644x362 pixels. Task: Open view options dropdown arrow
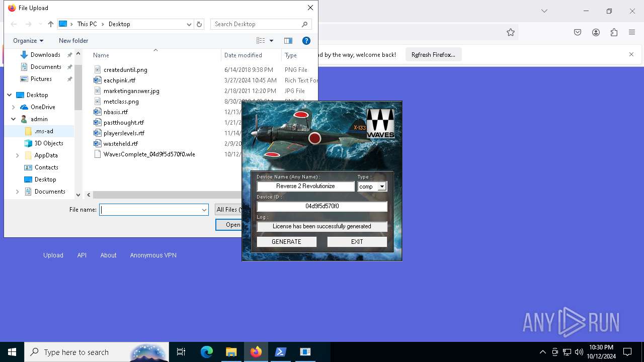coord(271,41)
